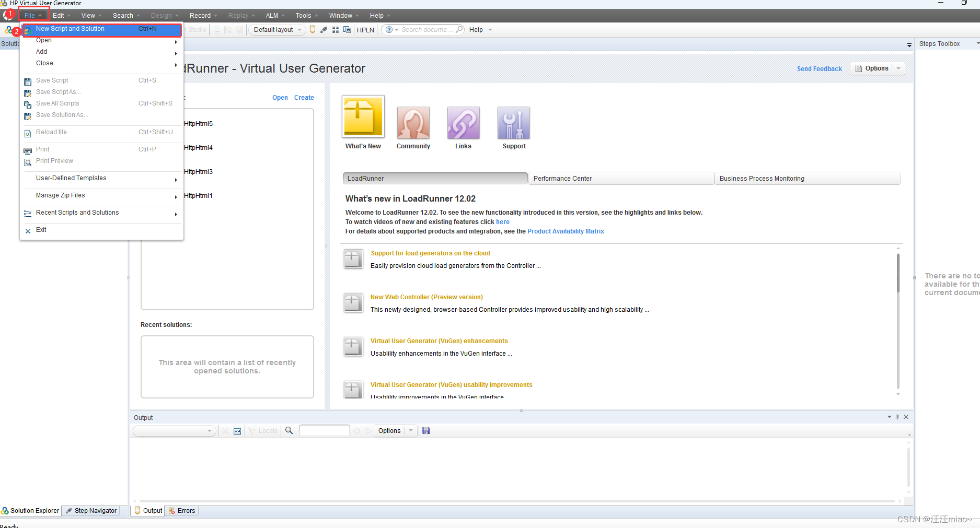Click the Output pane search magnifier icon
The width and height of the screenshot is (980, 528).
click(x=289, y=431)
